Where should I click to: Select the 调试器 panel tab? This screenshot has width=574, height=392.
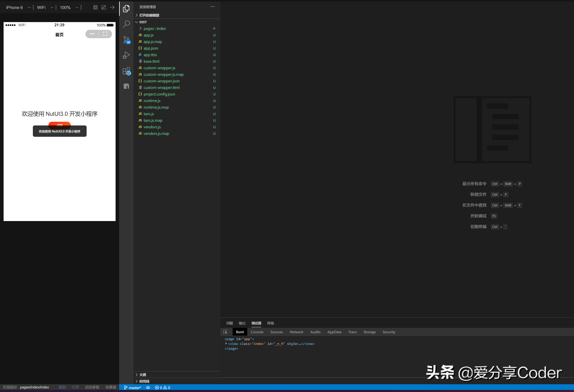(256, 323)
